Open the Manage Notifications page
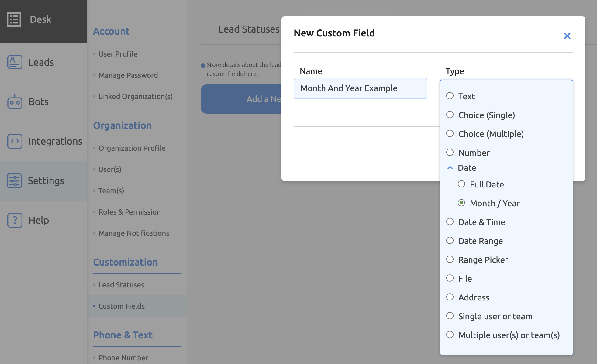The image size is (597, 364). point(134,233)
